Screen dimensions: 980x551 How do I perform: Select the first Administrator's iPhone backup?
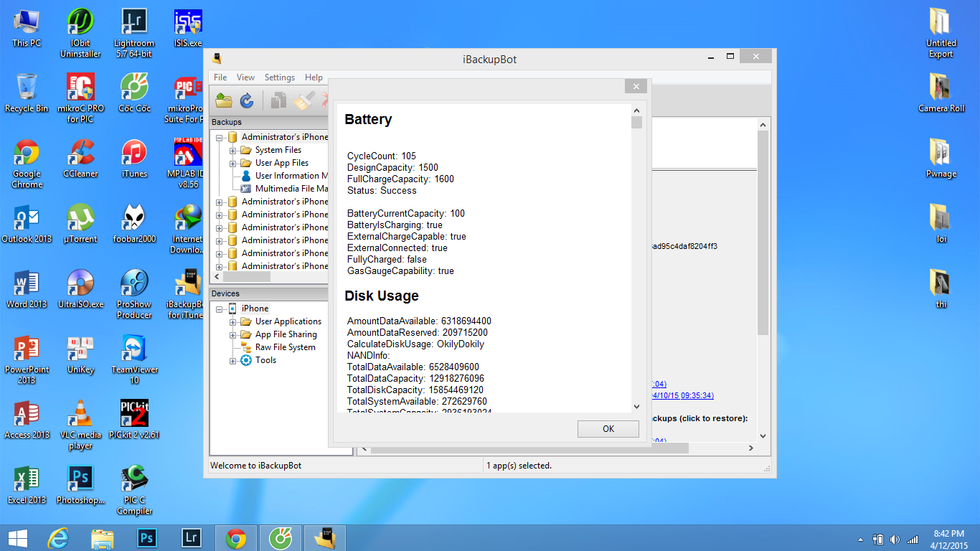(284, 137)
